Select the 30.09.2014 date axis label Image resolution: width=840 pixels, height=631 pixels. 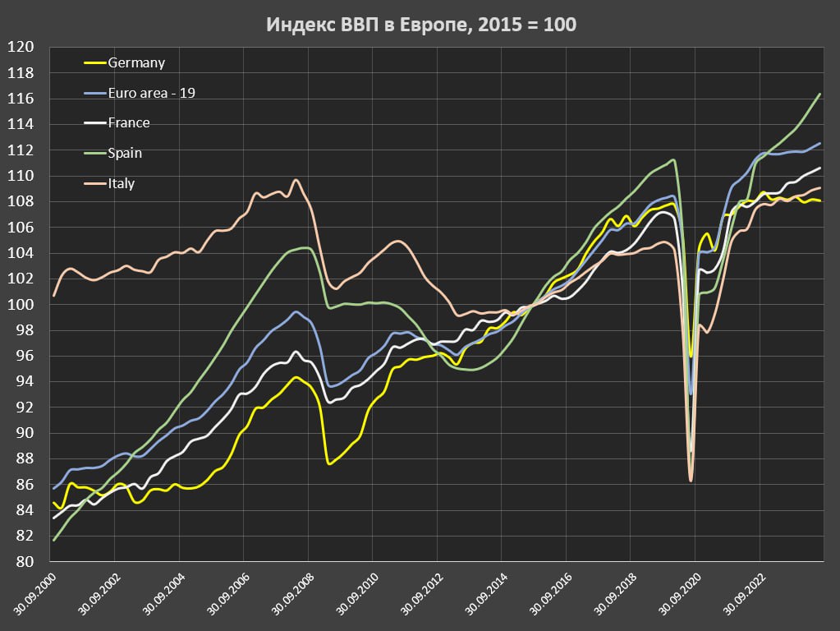pos(484,593)
